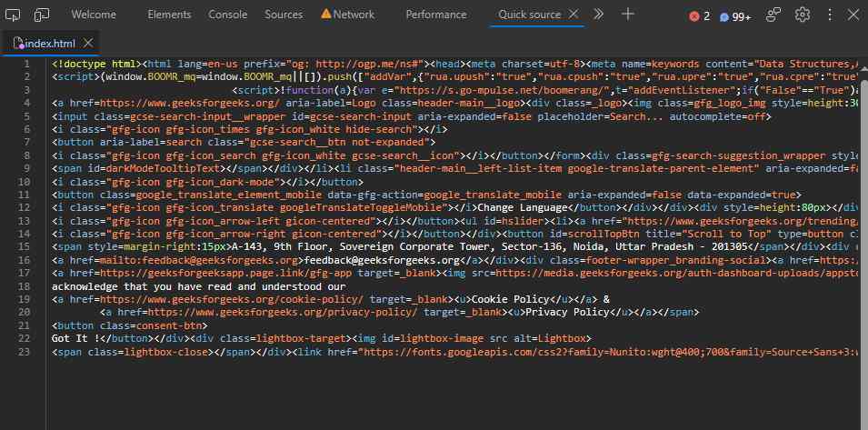868x430 pixels.
Task: Click the Sovereign Corporate Tower address text
Action: tap(490, 247)
